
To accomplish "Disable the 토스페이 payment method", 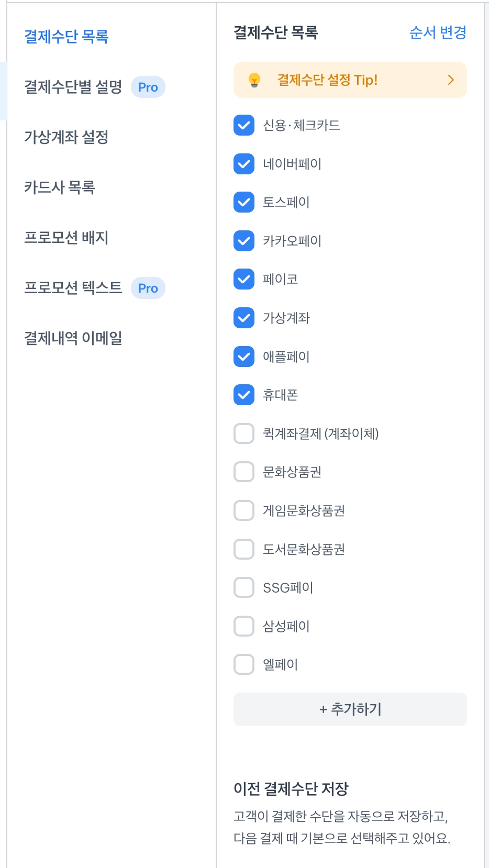I will click(244, 203).
